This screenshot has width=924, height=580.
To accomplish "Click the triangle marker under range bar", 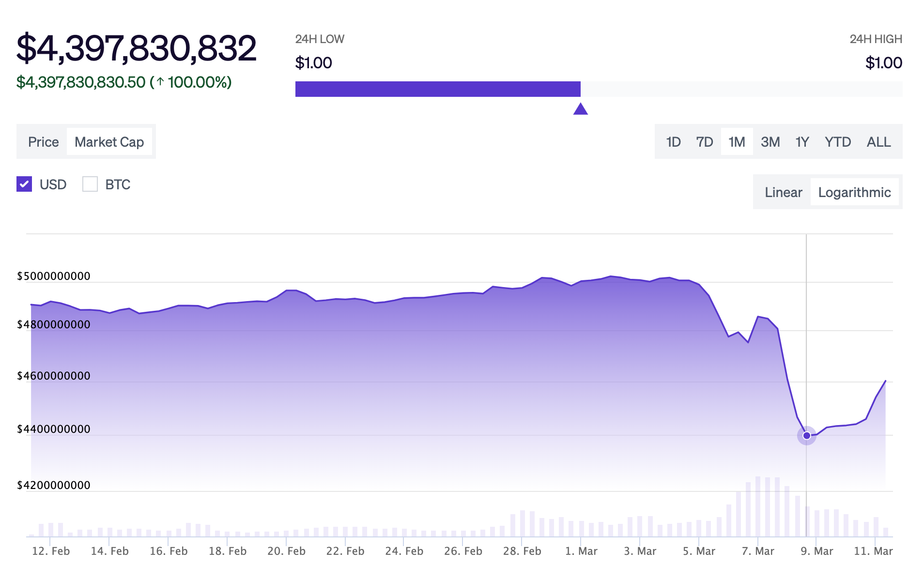I will click(x=580, y=109).
